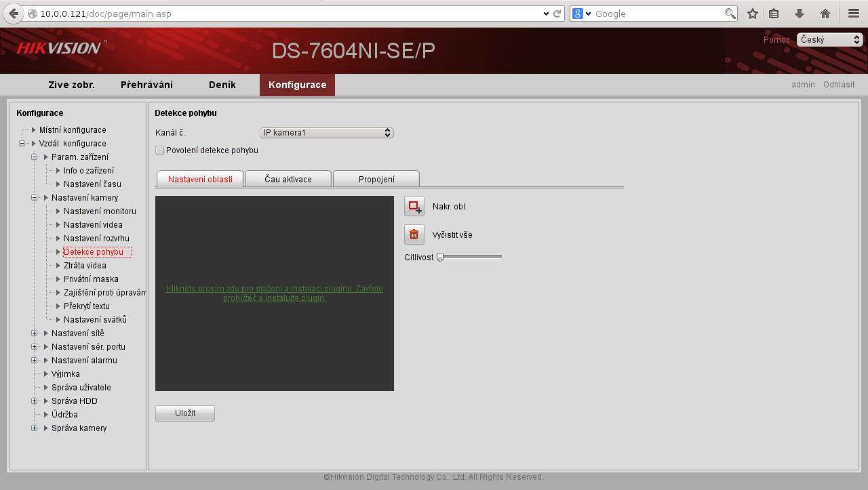Open the Deník tab
The image size is (868, 490).
222,85
